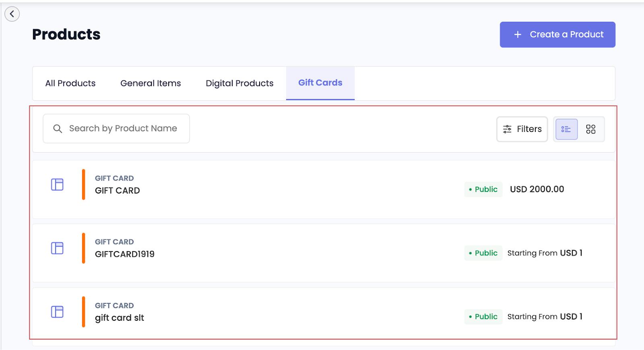
Task: Open the All Products tab
Action: (x=70, y=83)
